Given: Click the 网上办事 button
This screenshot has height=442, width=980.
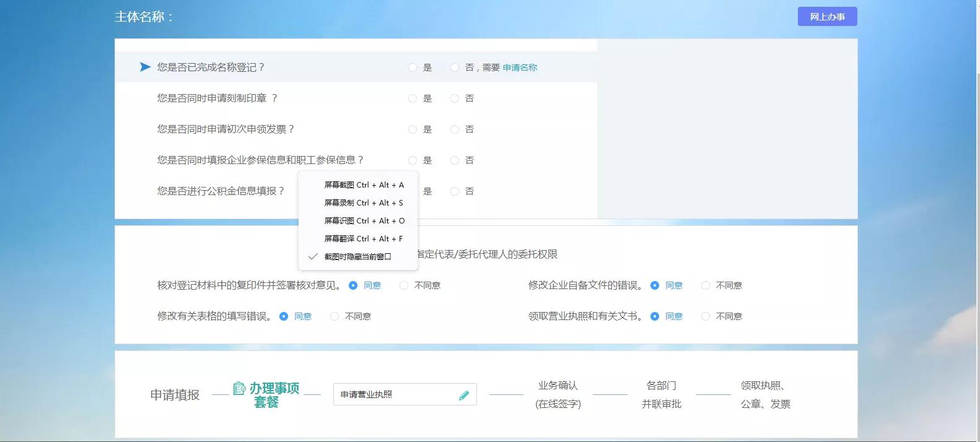Looking at the screenshot, I should 827,17.
